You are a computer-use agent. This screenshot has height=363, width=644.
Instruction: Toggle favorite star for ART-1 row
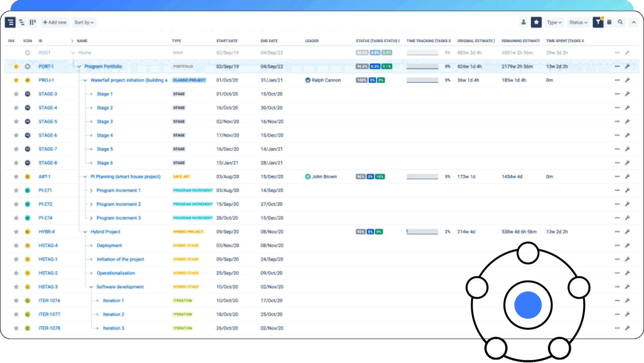click(x=16, y=177)
